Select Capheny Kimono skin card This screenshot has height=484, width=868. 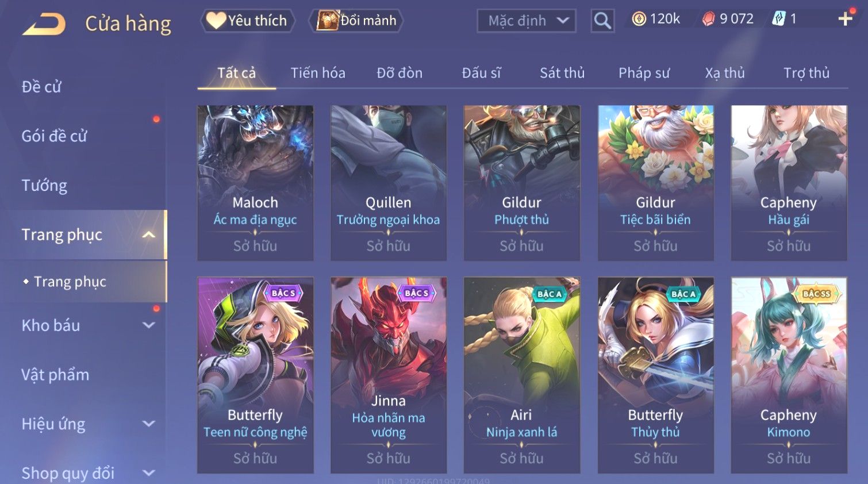(x=789, y=375)
